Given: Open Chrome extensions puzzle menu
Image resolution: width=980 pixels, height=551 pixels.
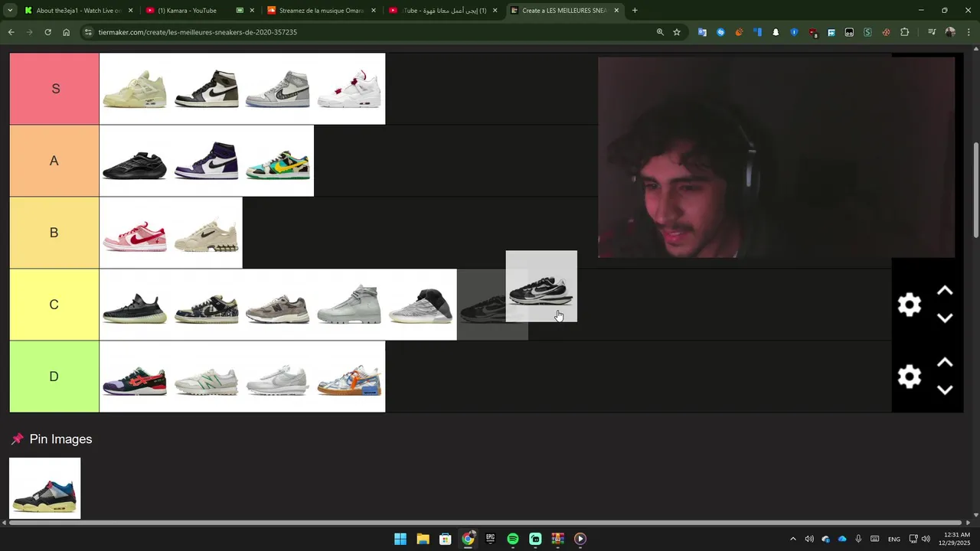Looking at the screenshot, I should tap(904, 32).
